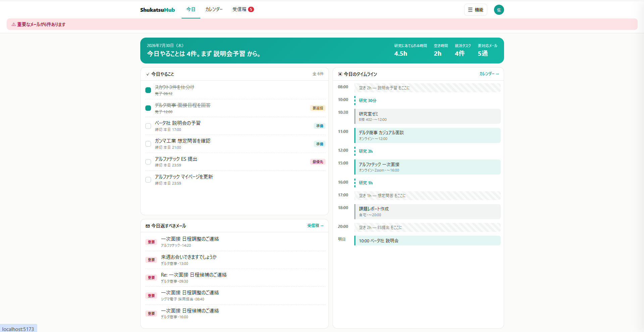This screenshot has height=332, width=644.
Task: Open the user avatar 佐 menu
Action: coord(499,10)
